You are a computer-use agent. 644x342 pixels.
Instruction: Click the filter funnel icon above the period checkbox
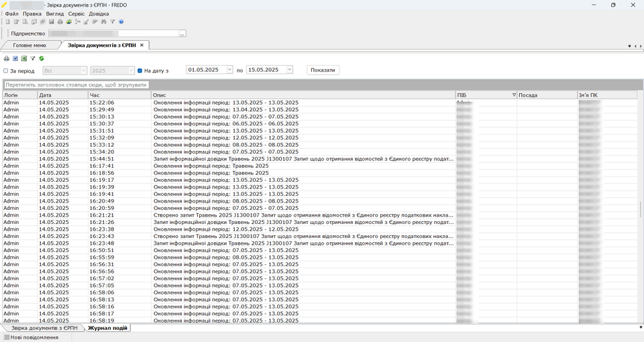pos(32,58)
